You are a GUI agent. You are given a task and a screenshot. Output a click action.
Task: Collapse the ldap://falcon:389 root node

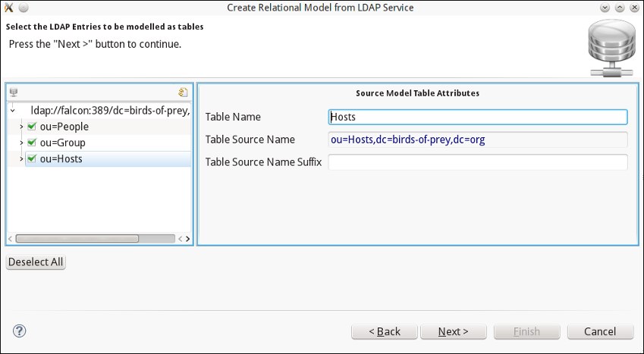click(x=13, y=111)
